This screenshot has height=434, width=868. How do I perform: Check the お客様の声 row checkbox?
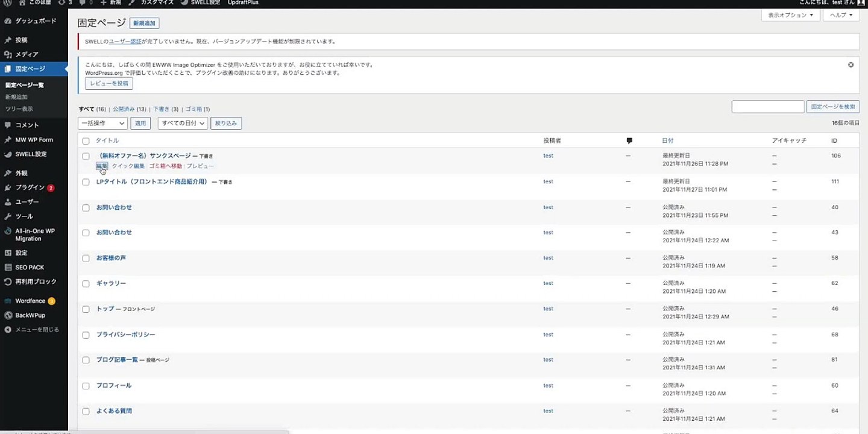86,258
